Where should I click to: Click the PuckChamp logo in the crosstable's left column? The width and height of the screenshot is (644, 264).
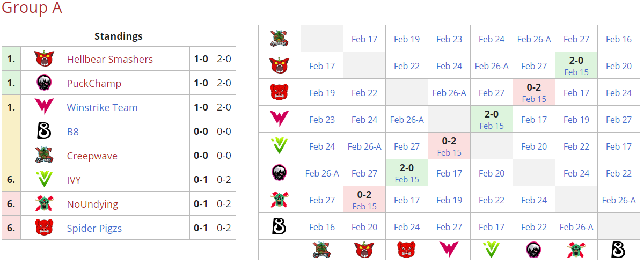279,173
